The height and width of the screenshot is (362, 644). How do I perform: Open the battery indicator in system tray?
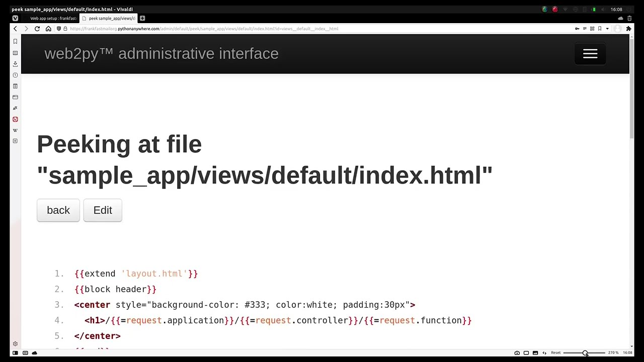click(x=594, y=10)
